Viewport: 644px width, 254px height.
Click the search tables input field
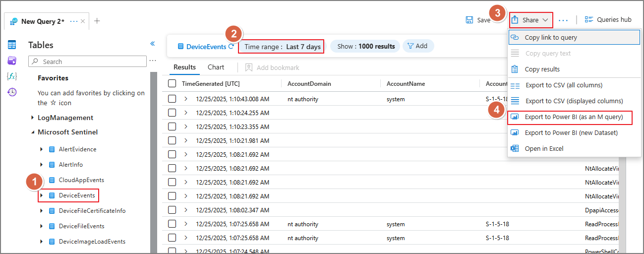point(88,62)
